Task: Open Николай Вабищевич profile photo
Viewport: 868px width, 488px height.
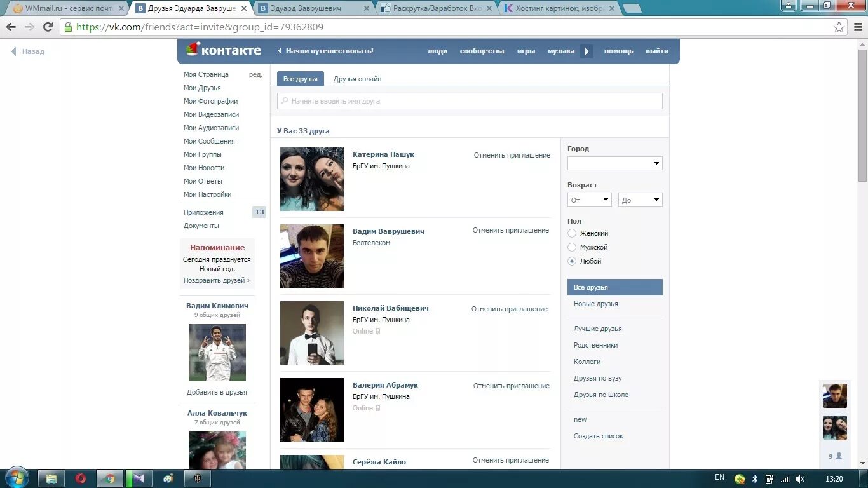Action: tap(312, 333)
